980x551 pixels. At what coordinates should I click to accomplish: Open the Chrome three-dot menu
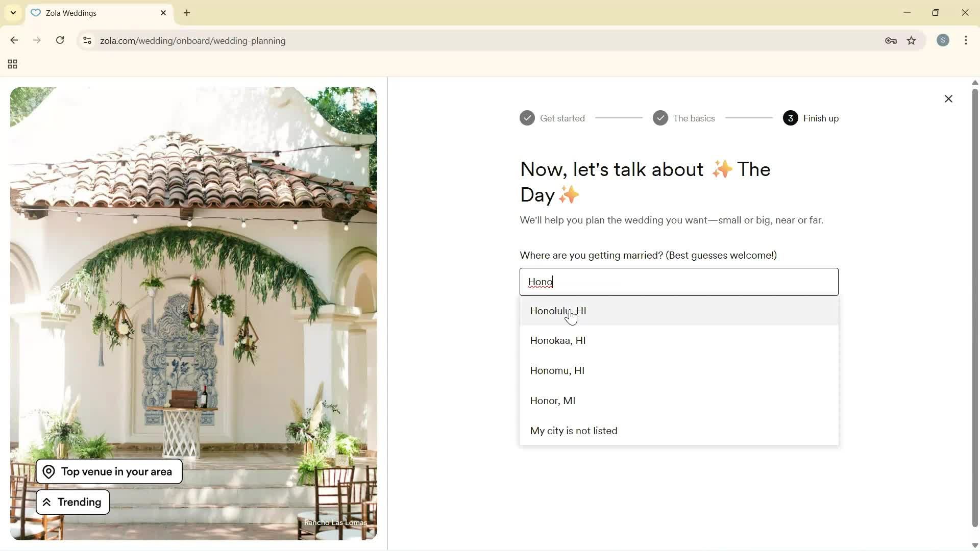pyautogui.click(x=966, y=40)
